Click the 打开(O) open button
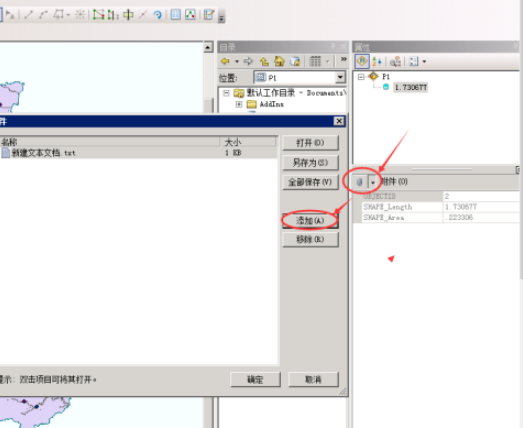Screen dimensions: 523x428 click(310, 143)
